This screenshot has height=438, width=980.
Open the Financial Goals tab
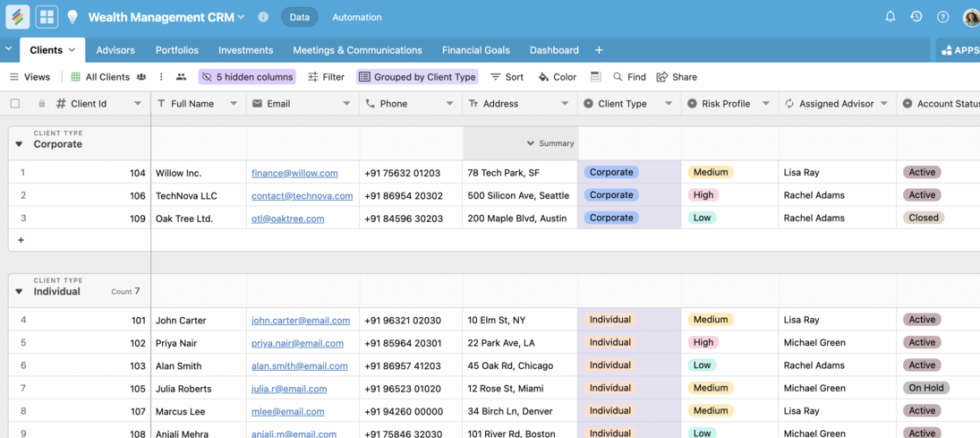tap(475, 50)
